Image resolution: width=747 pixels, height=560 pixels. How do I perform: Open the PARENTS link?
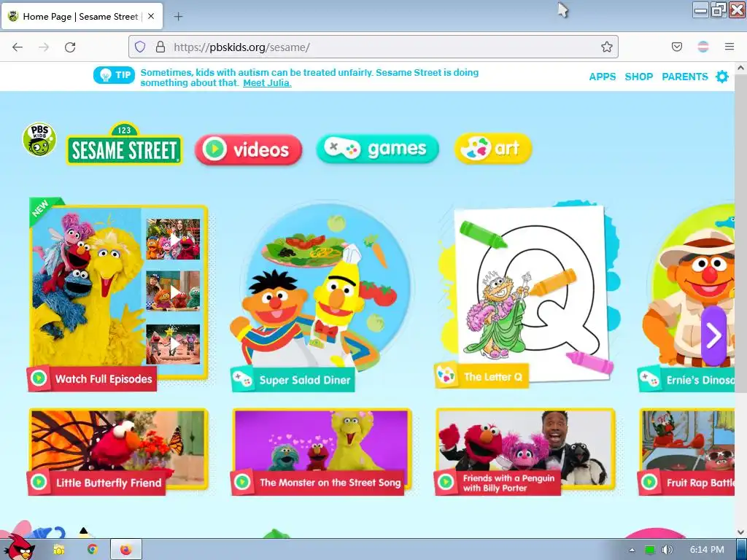click(684, 77)
